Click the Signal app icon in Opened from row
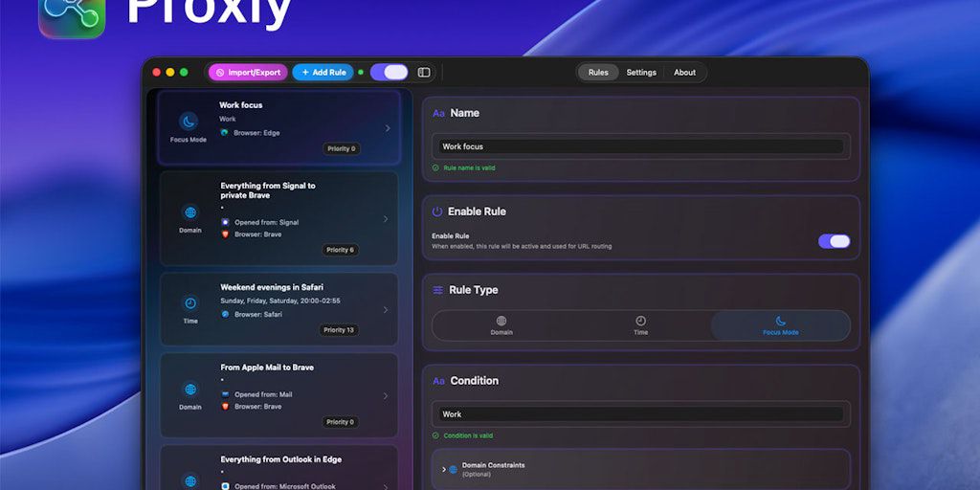The image size is (980, 490). pos(225,222)
